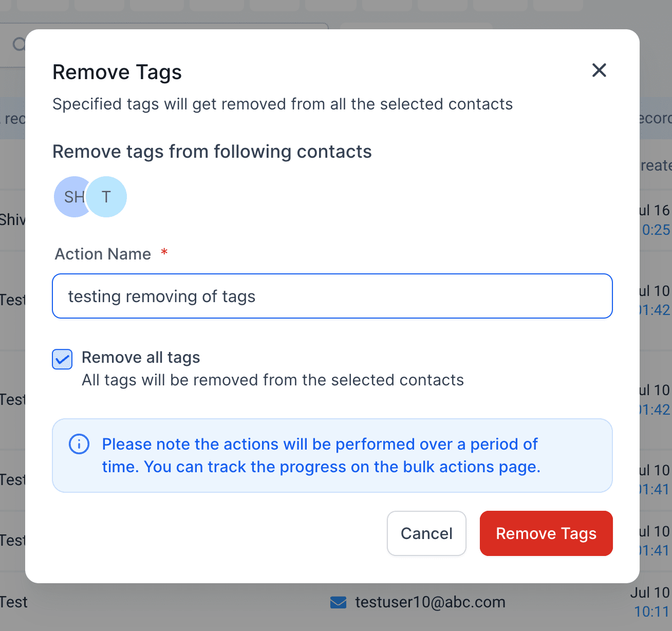The width and height of the screenshot is (672, 631).
Task: Click the 'Remove all tags' label text
Action: [x=141, y=358]
